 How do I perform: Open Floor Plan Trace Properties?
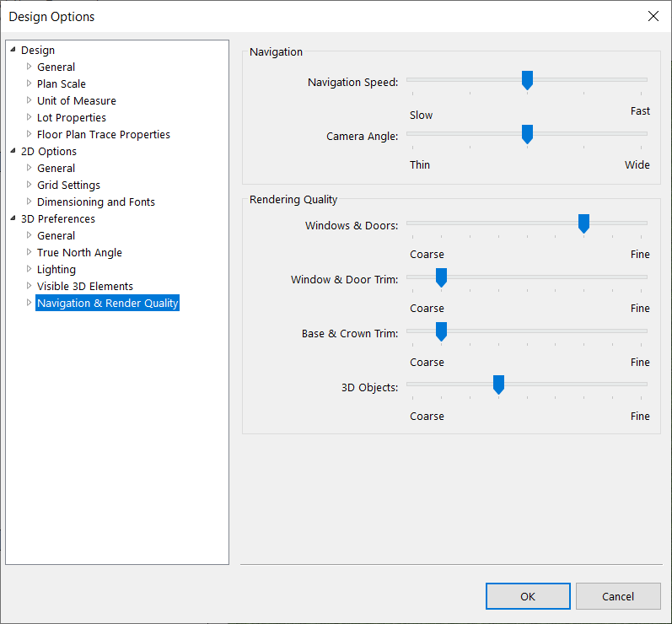point(103,135)
